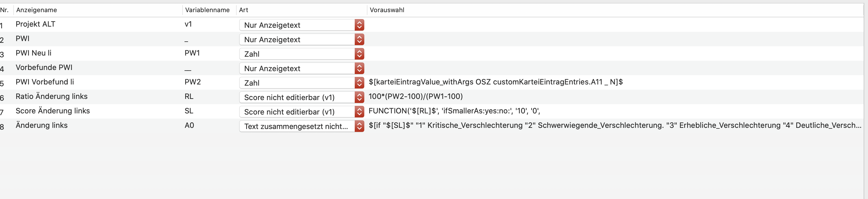Select the 'PWI Neu li' display name cell
Viewport: 868px width, 199px height.
point(33,53)
